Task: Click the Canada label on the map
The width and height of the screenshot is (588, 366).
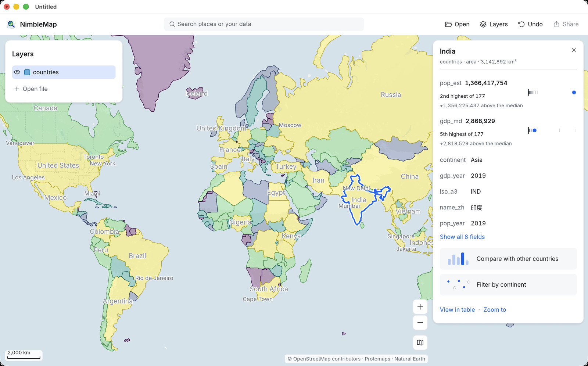Action: (x=46, y=108)
